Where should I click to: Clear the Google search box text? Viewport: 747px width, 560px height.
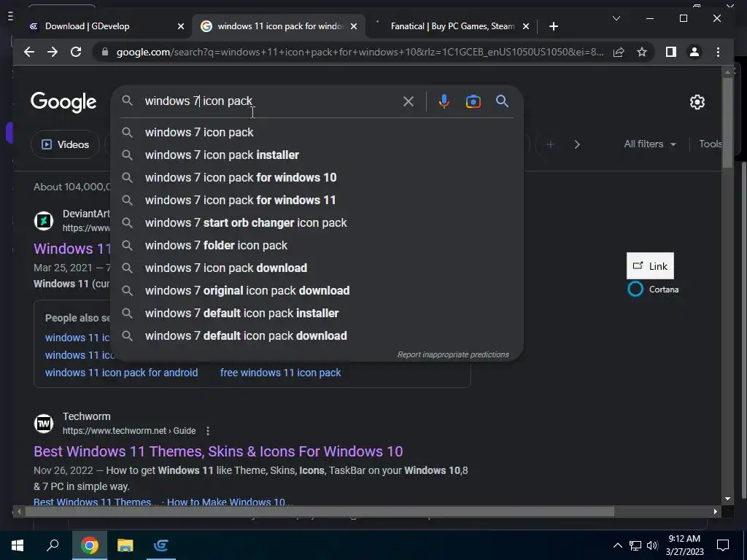409,101
